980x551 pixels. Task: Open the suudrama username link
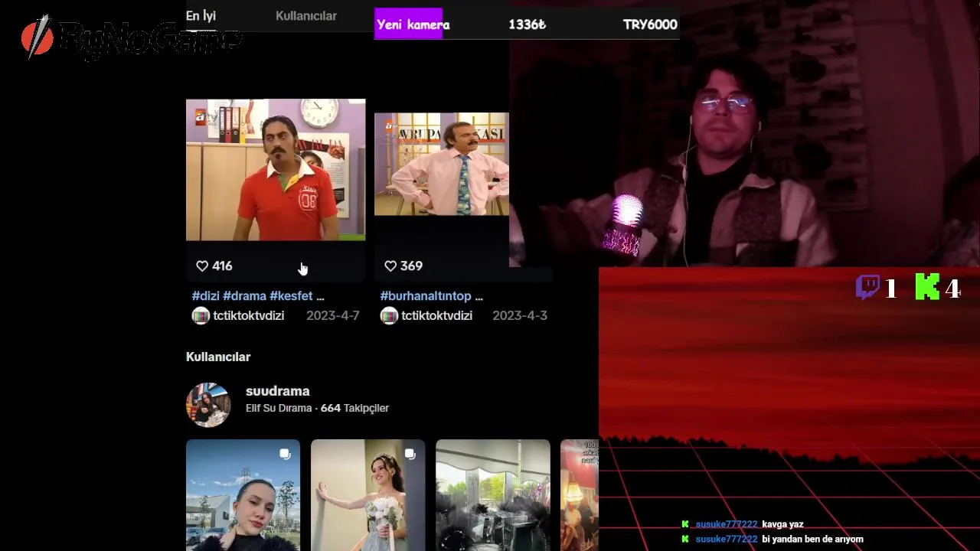277,391
